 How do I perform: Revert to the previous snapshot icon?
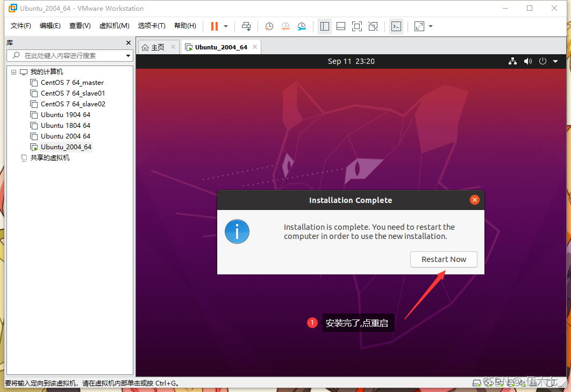285,26
